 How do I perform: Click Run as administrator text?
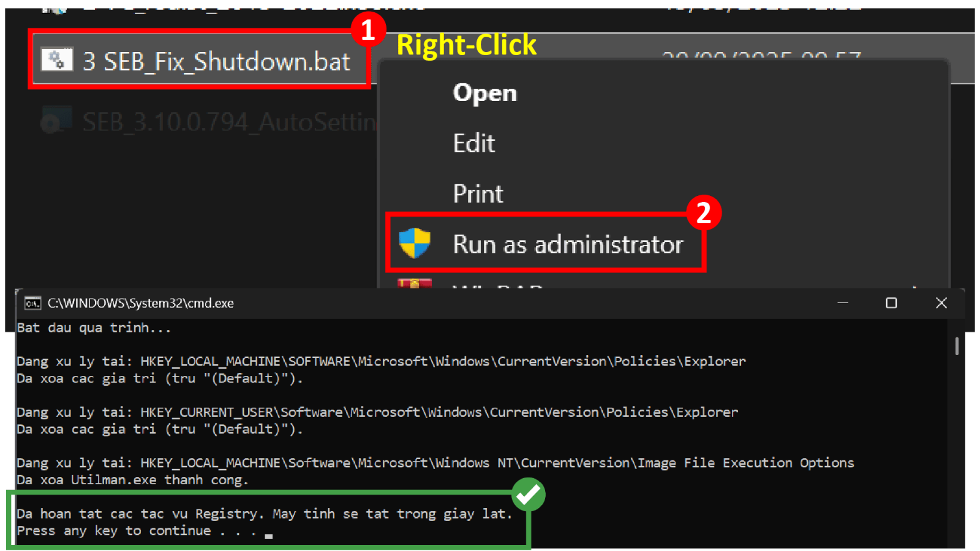(x=568, y=244)
